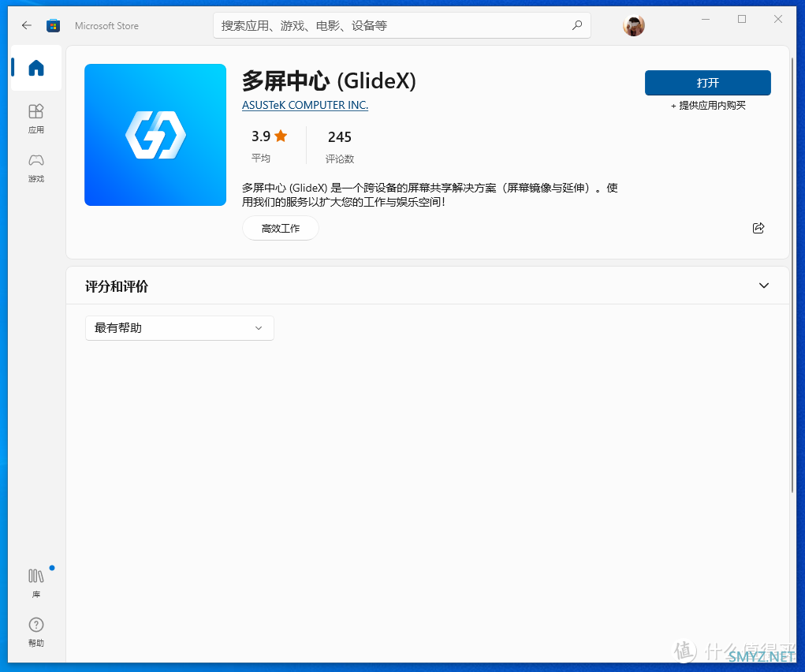This screenshot has width=805, height=672.
Task: Click the app description paragraph
Action: click(x=430, y=195)
